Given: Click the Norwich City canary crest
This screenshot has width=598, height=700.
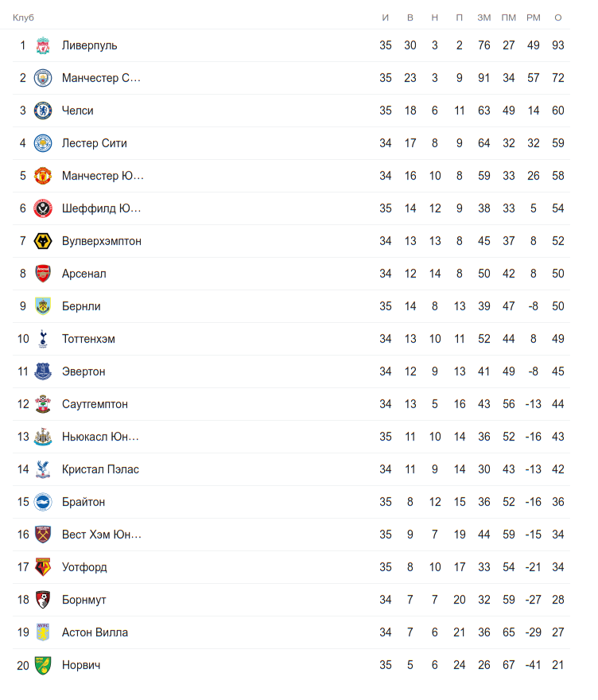Looking at the screenshot, I should pyautogui.click(x=43, y=665).
